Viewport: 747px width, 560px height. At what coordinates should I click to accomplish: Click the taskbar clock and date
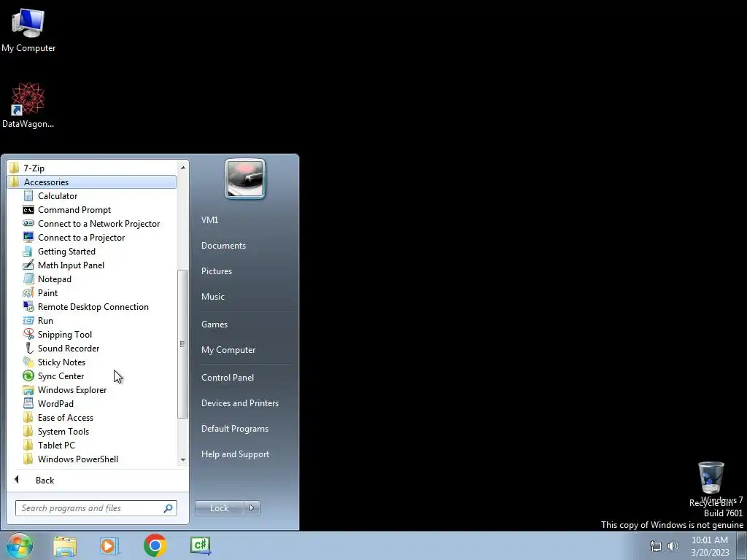710,546
